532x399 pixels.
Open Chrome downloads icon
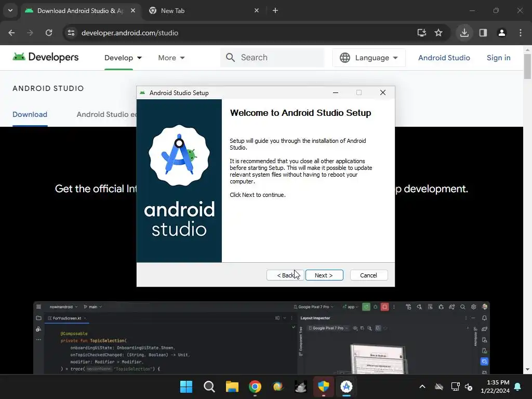pyautogui.click(x=464, y=33)
